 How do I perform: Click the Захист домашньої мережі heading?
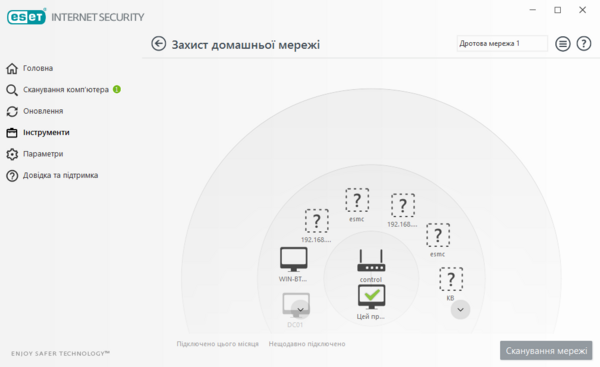click(246, 45)
